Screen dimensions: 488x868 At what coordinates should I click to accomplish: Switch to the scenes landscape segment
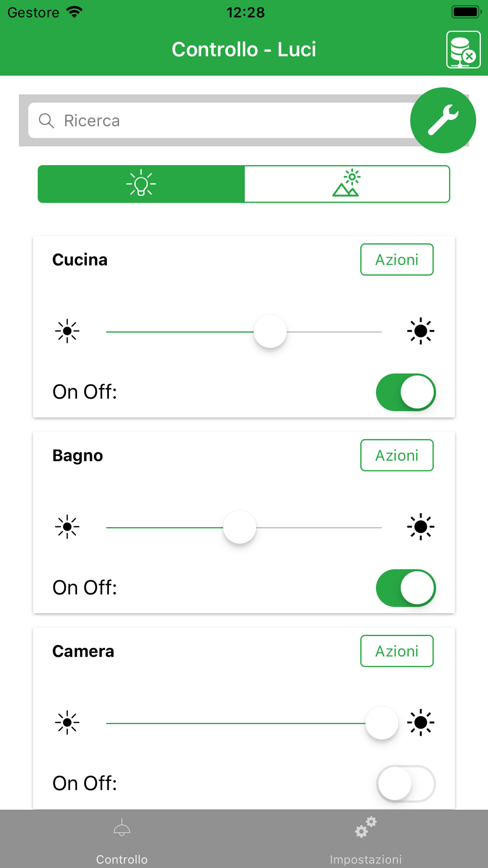tap(347, 184)
